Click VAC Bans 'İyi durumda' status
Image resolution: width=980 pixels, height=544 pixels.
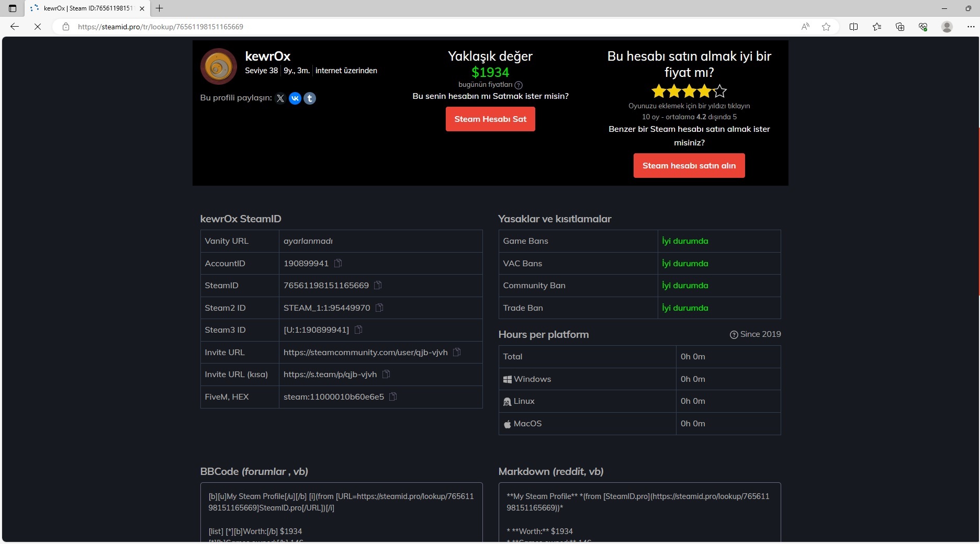pyautogui.click(x=685, y=263)
